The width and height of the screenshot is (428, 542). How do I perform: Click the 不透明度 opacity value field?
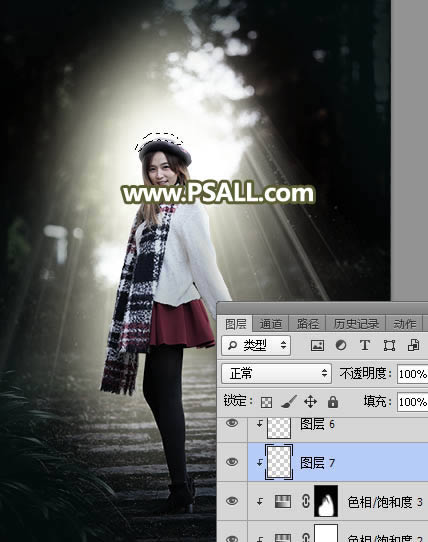[412, 374]
